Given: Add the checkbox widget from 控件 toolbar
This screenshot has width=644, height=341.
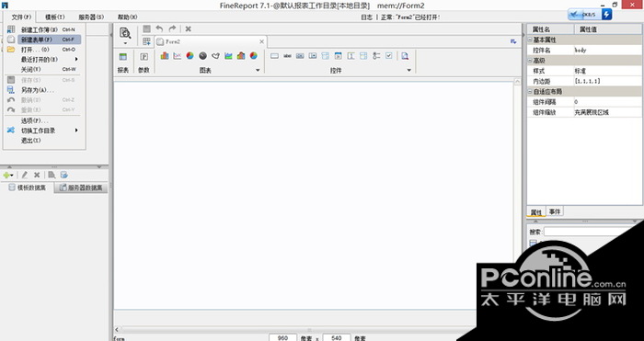Looking at the screenshot, I should click(x=389, y=56).
